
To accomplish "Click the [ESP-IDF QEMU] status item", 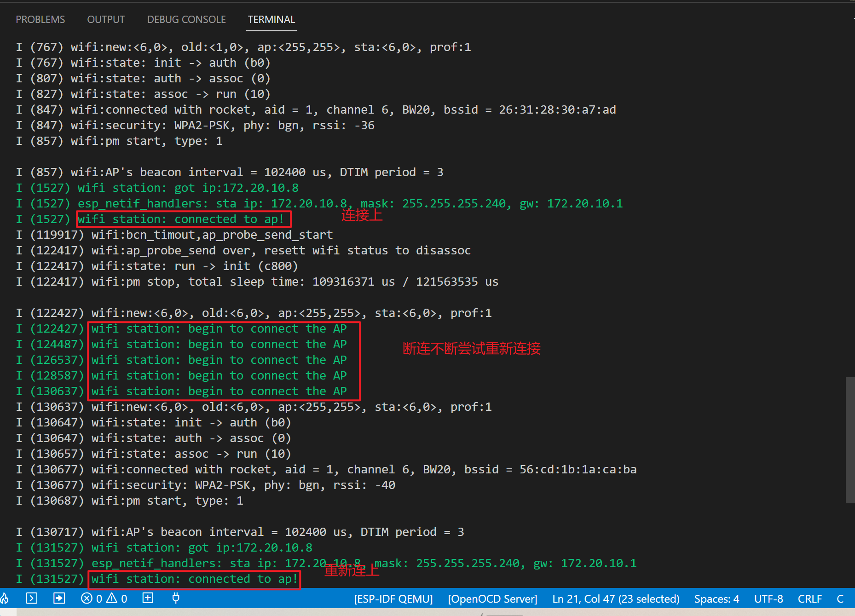I will (x=393, y=599).
